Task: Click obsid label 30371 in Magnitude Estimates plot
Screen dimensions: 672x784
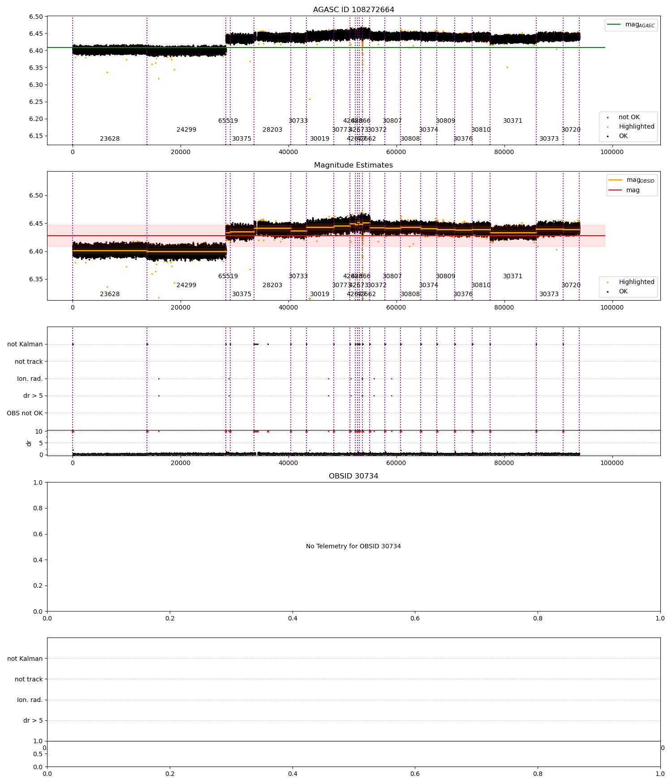Action: [x=513, y=276]
